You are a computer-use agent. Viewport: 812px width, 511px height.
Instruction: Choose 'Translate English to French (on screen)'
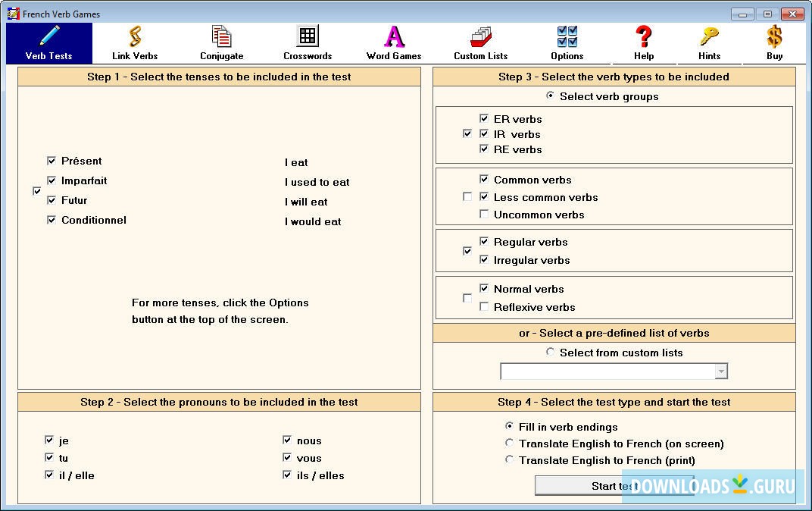[x=510, y=444]
